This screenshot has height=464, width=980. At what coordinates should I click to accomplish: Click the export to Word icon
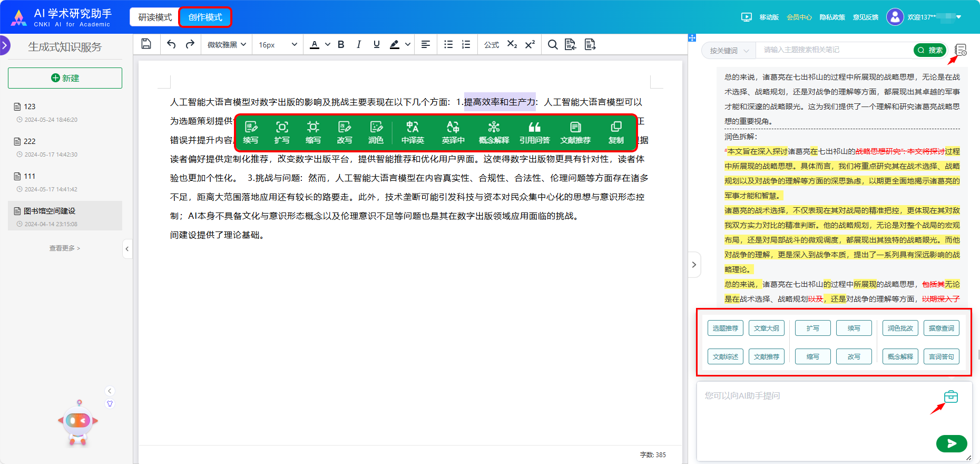pyautogui.click(x=590, y=44)
